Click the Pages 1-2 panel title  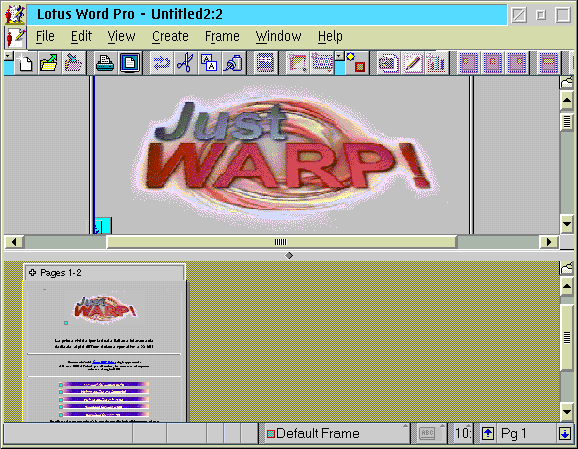[x=61, y=273]
